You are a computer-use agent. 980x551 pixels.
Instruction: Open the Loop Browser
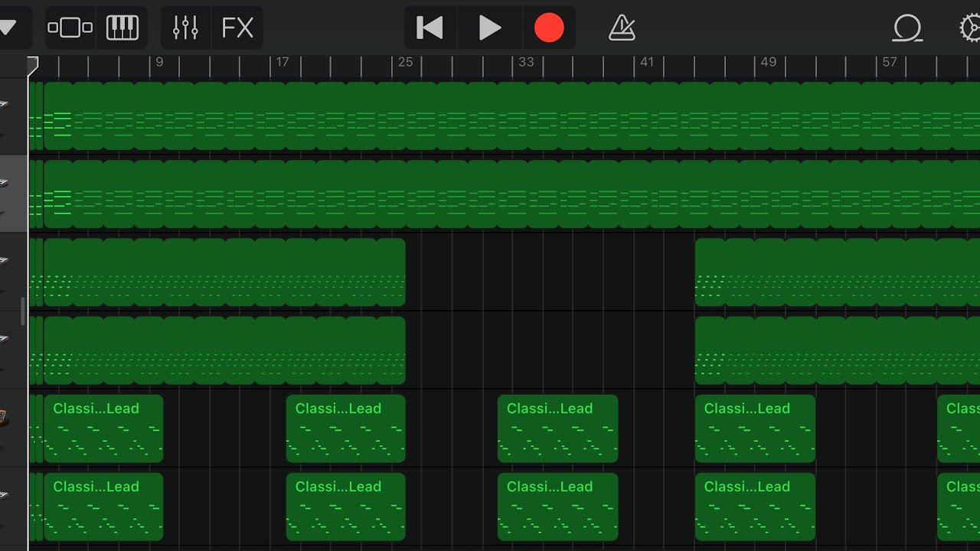(907, 28)
